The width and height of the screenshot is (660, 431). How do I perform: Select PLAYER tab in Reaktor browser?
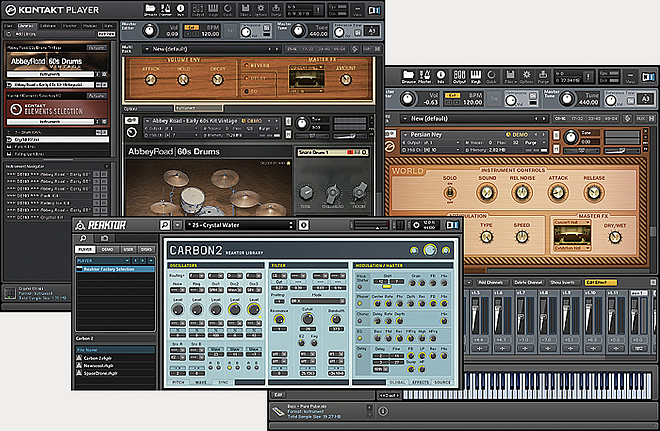click(85, 250)
